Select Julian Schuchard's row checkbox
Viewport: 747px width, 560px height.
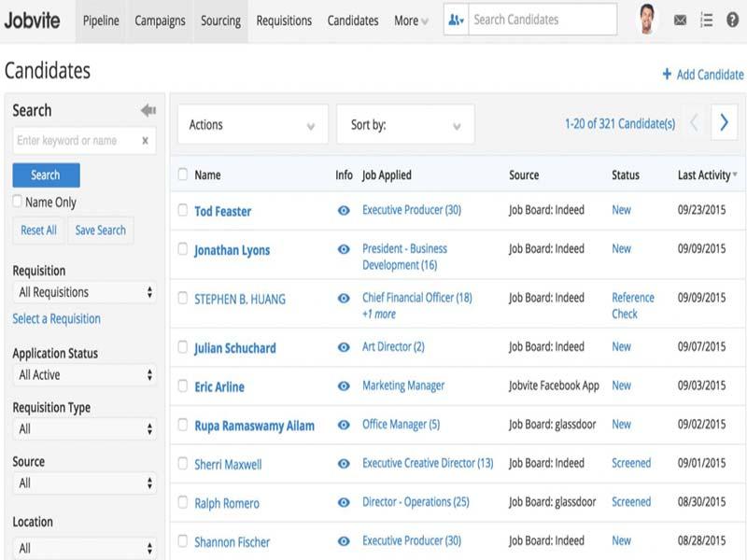(x=182, y=346)
